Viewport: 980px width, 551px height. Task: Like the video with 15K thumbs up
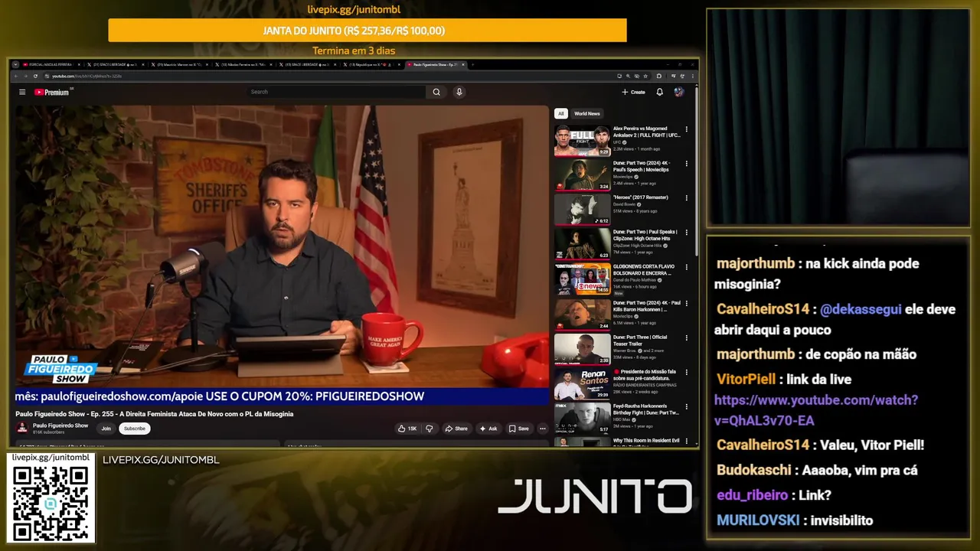tap(407, 429)
